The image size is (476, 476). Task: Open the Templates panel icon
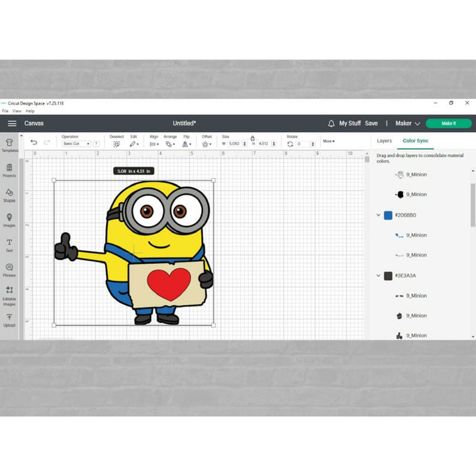click(9, 143)
